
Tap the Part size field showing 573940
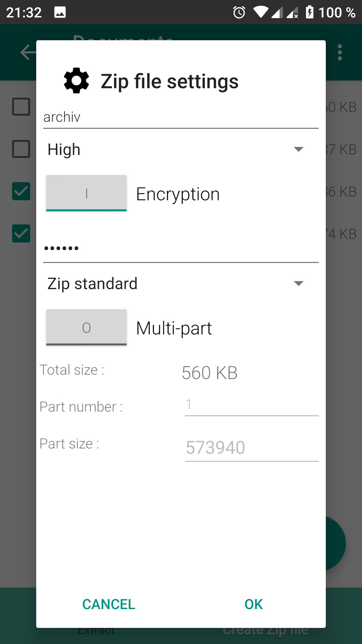point(252,447)
